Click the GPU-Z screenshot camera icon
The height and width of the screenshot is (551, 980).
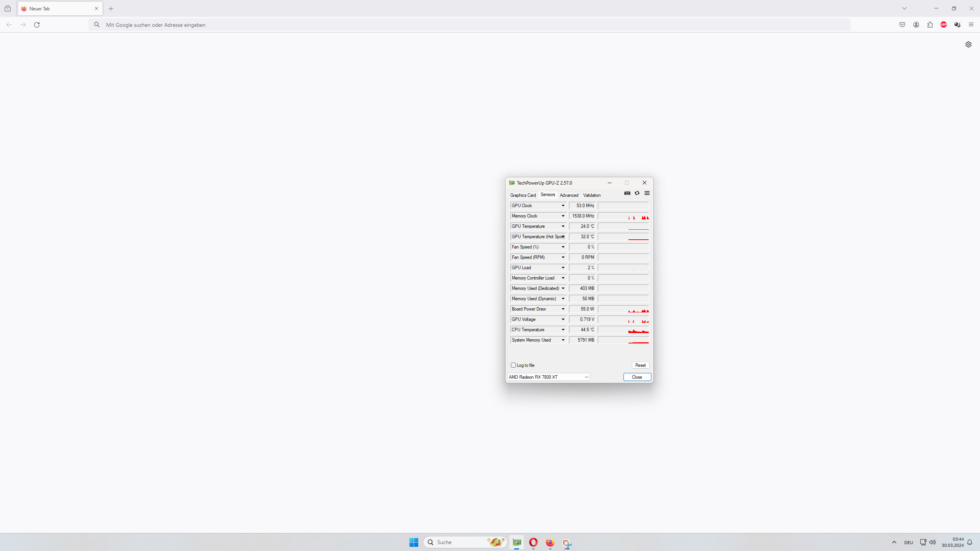(x=627, y=193)
